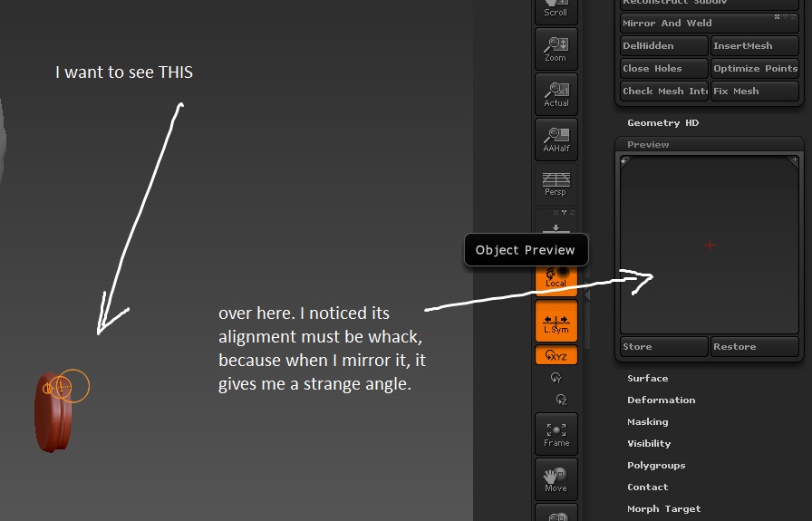The width and height of the screenshot is (812, 521).
Task: Store the preview orientation
Action: point(664,346)
